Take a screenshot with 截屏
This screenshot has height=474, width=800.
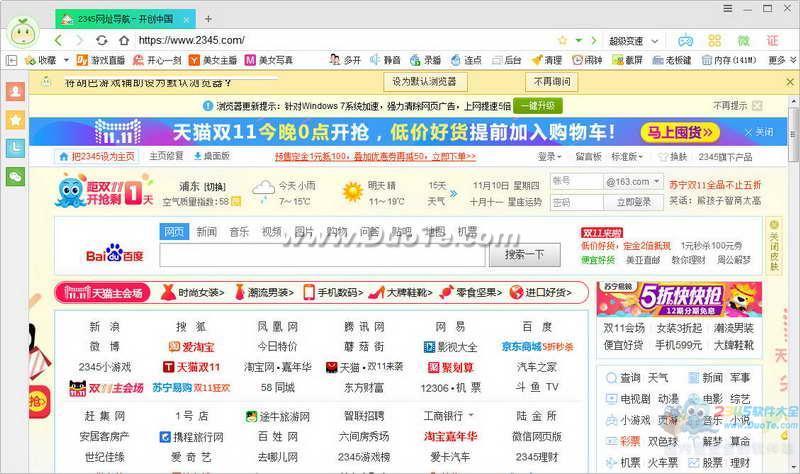pyautogui.click(x=628, y=60)
